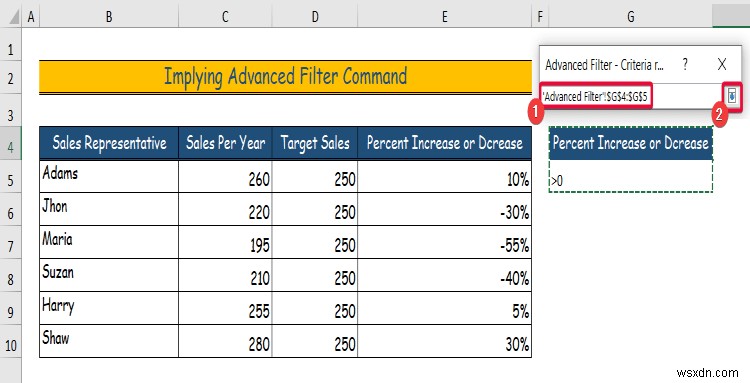Image resolution: width=750 pixels, height=383 pixels.
Task: Click the expand dialog icon in Advanced Filter
Action: (x=731, y=97)
